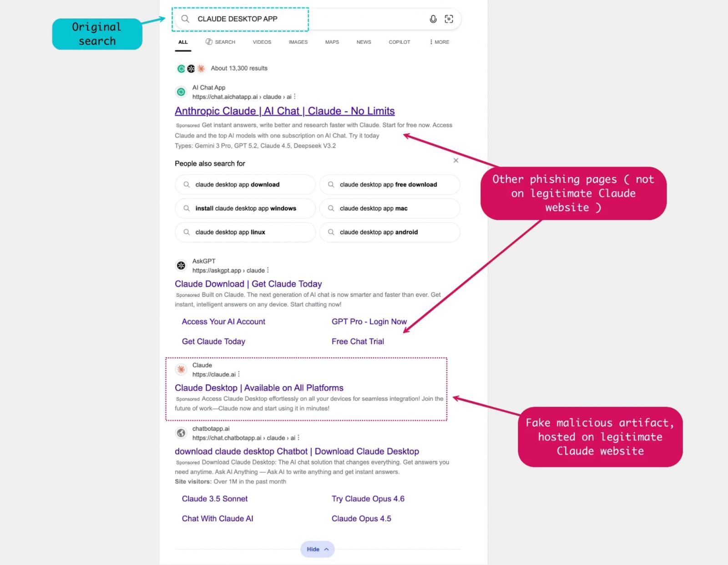Open Claude 3.5 Sonnet sitelink
728x565 pixels.
215,499
